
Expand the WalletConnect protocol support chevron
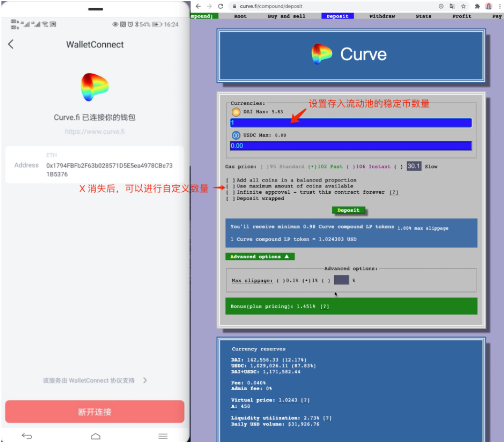coord(145,380)
